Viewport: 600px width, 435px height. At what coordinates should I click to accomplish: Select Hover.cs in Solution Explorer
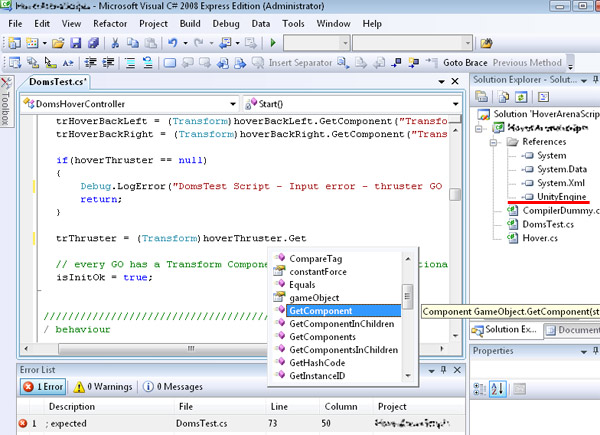(540, 238)
